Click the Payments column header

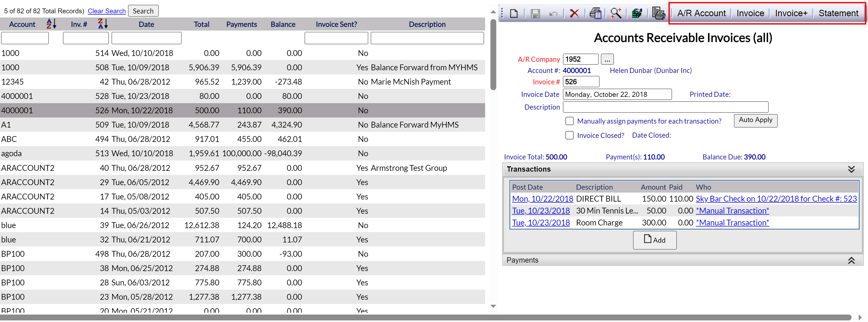241,24
